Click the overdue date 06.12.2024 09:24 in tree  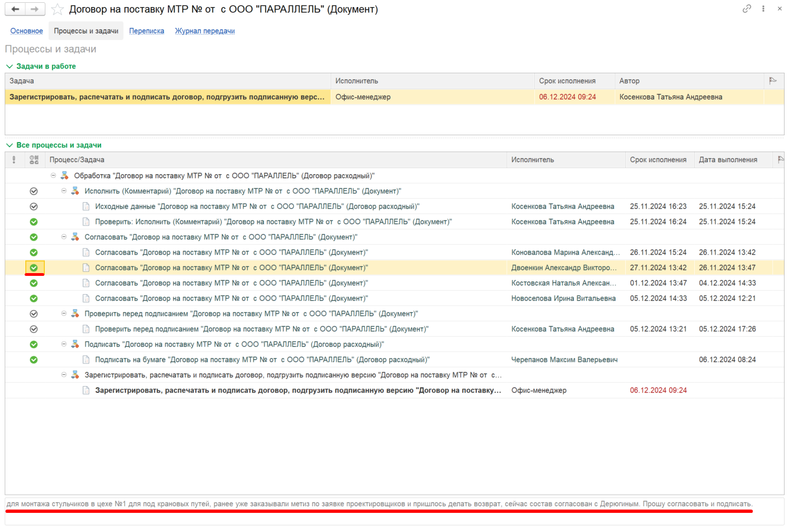coord(658,390)
